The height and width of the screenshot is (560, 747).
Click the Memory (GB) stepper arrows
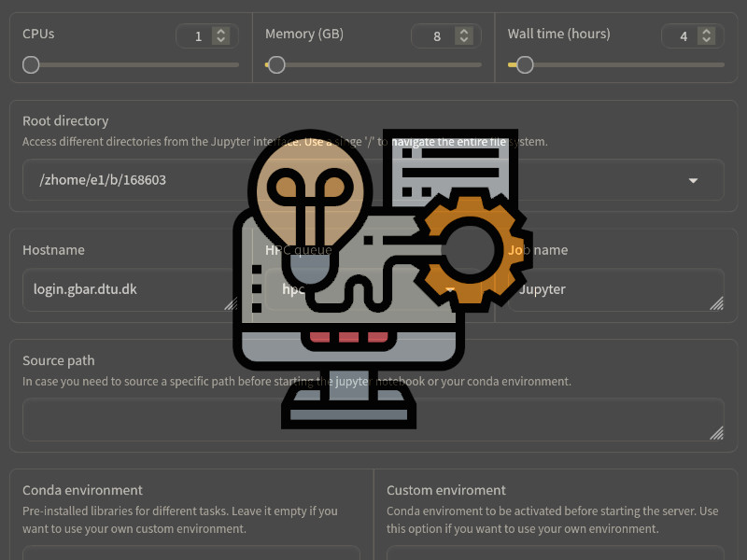click(x=464, y=36)
